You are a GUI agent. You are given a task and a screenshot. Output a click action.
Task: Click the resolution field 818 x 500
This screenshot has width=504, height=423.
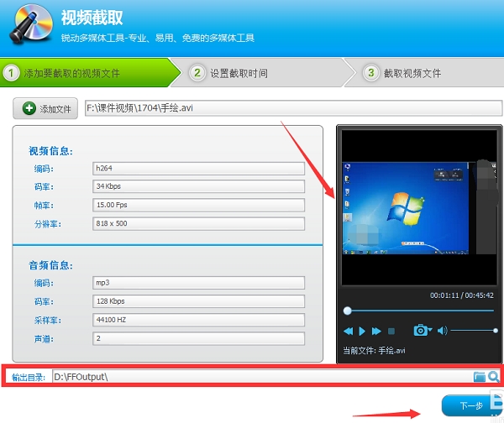(198, 223)
